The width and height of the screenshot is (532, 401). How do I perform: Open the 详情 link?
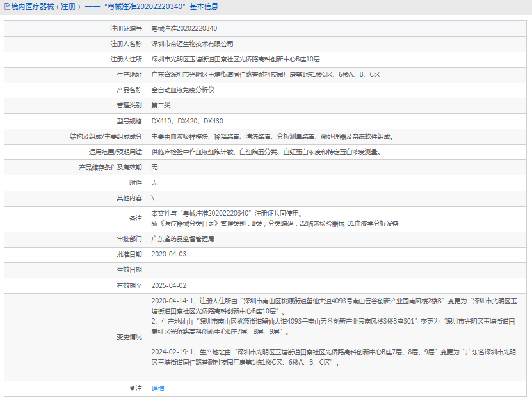pyautogui.click(x=157, y=389)
